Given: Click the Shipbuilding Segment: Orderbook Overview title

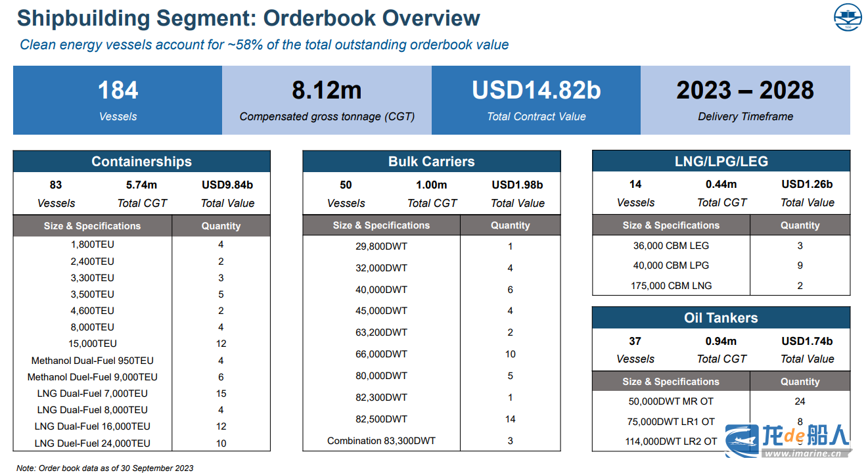Looking at the screenshot, I should [248, 18].
